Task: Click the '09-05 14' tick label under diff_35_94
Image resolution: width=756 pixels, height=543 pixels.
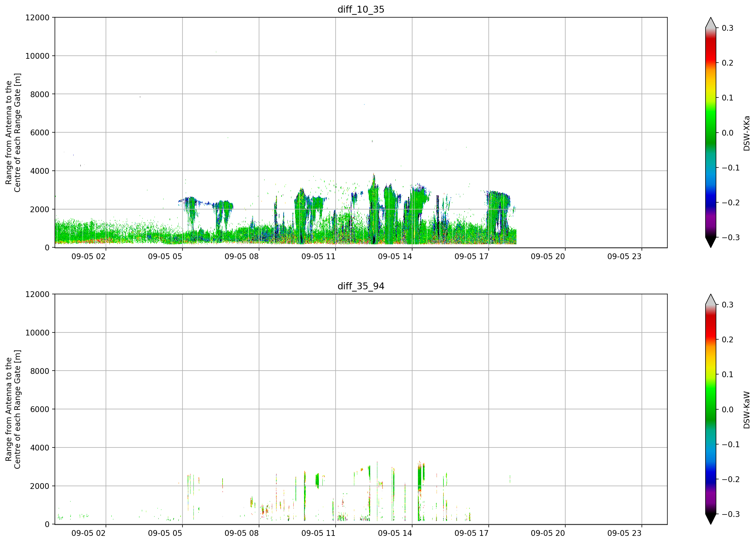Action: tap(395, 533)
